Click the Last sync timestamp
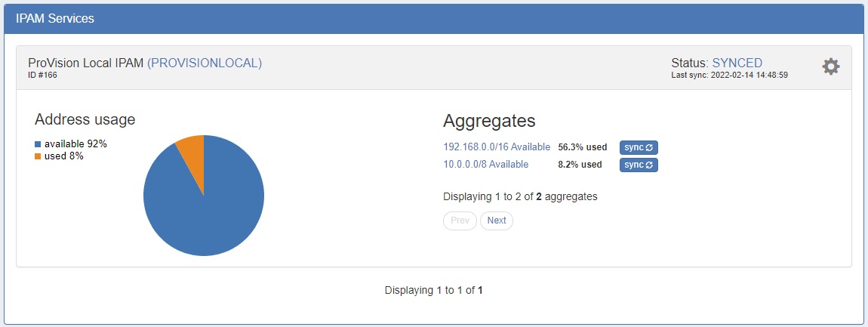868x327 pixels. click(x=729, y=76)
